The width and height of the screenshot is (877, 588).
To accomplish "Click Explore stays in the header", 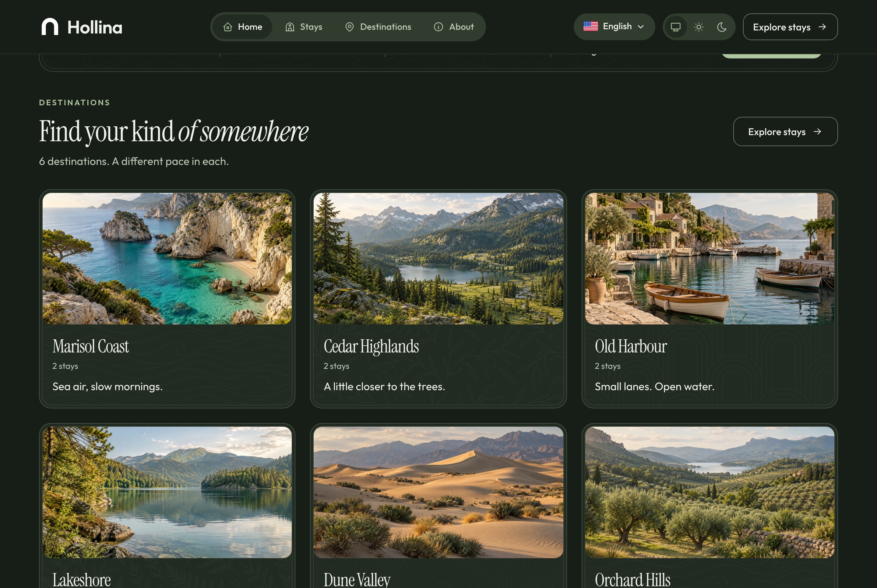I will click(x=790, y=27).
